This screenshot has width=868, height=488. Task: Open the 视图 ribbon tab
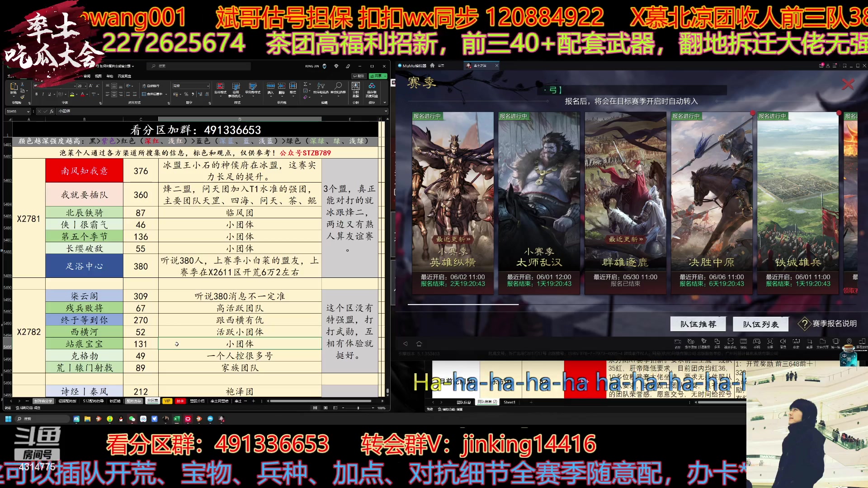(x=98, y=76)
